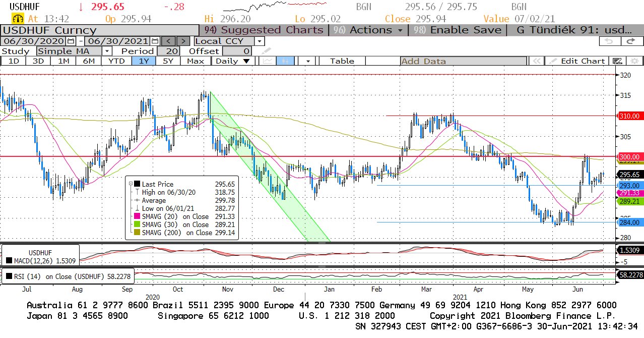Screen dimensions: 644x338
Task: Click the 58.2278 RSI axis value
Action: pos(630,275)
